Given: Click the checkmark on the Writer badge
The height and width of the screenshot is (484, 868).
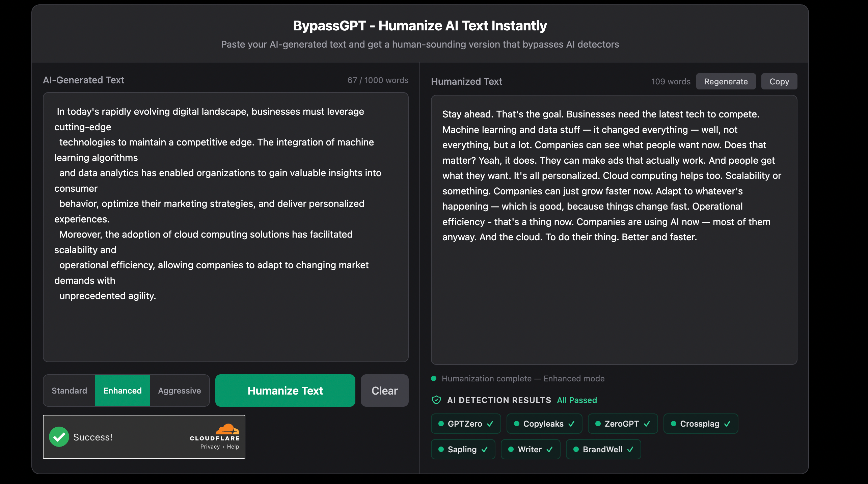Looking at the screenshot, I should [549, 449].
